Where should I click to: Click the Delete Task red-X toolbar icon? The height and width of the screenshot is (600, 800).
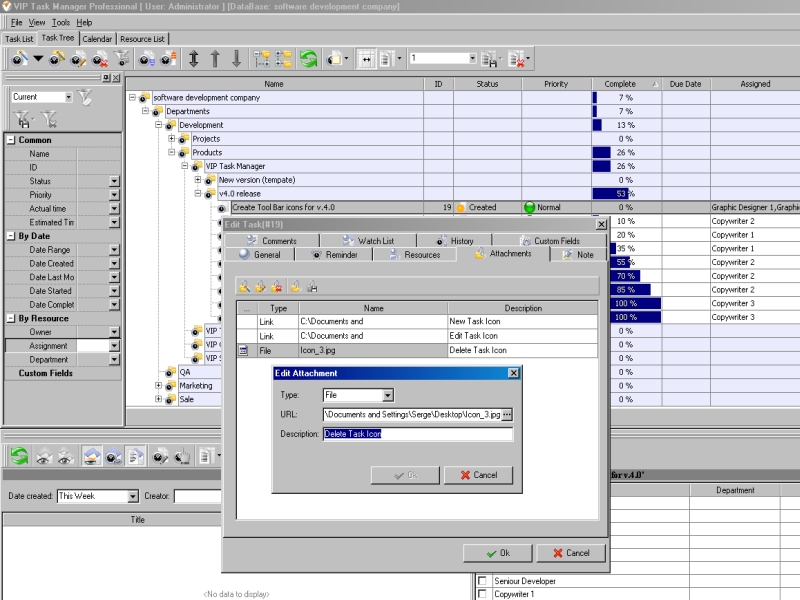(x=99, y=59)
